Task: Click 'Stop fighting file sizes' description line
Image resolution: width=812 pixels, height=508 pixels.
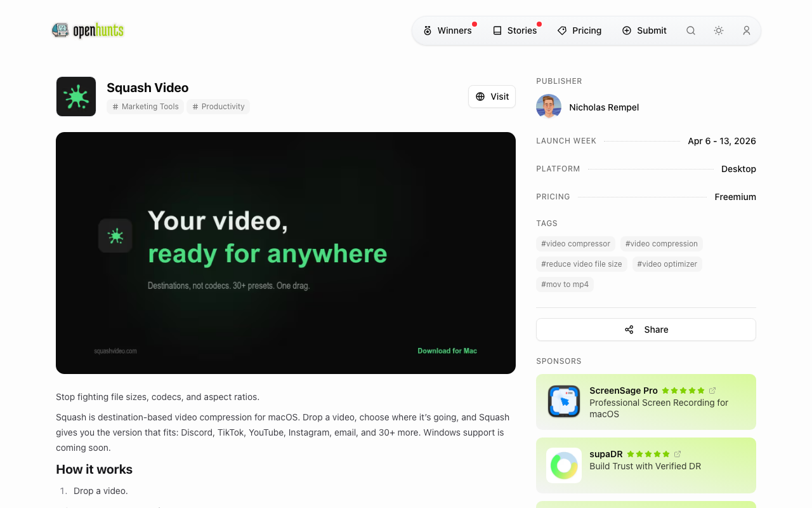Action: pos(157,397)
